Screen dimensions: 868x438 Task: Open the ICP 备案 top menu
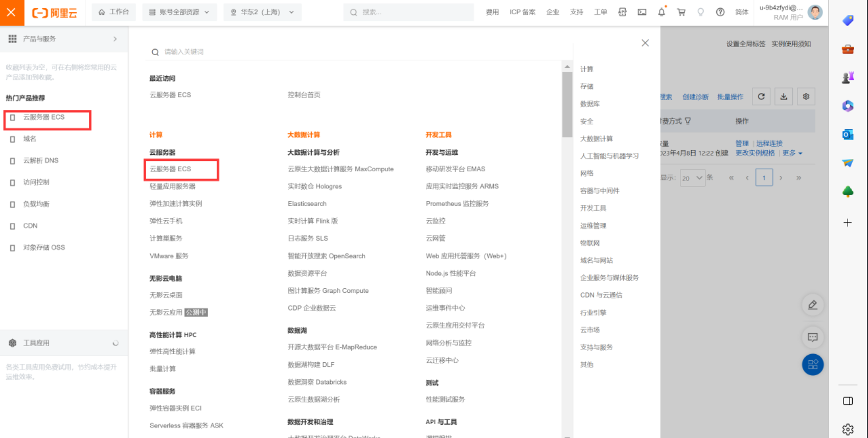pos(522,12)
